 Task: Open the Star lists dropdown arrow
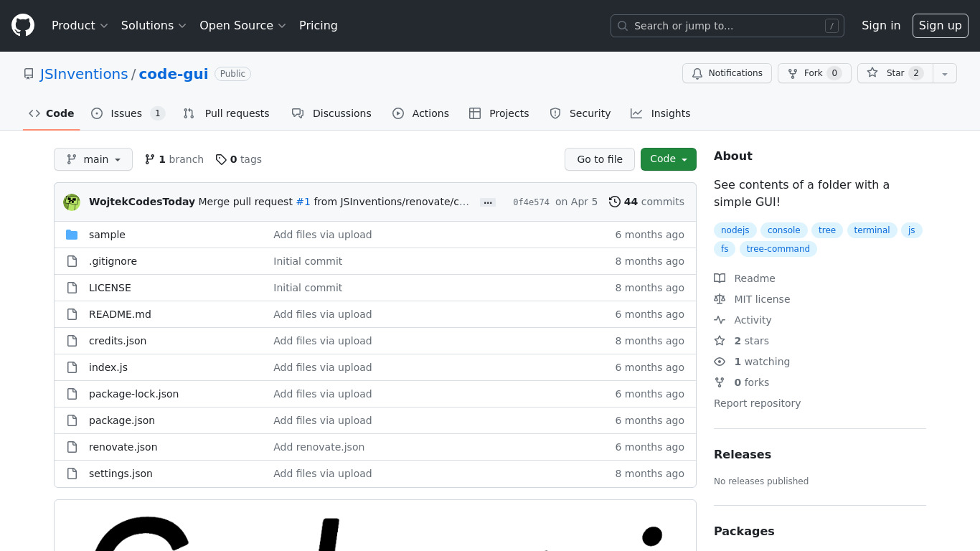[945, 73]
